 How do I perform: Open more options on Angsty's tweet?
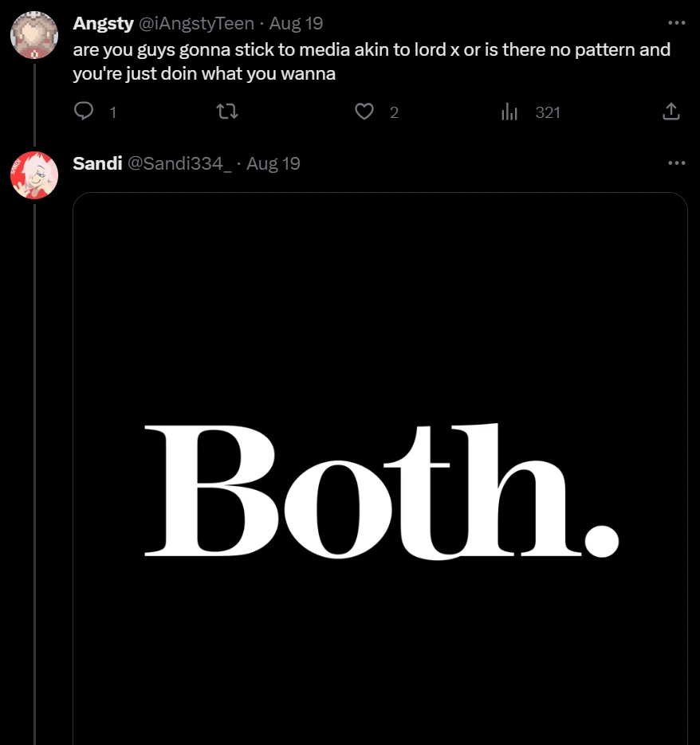click(x=677, y=23)
